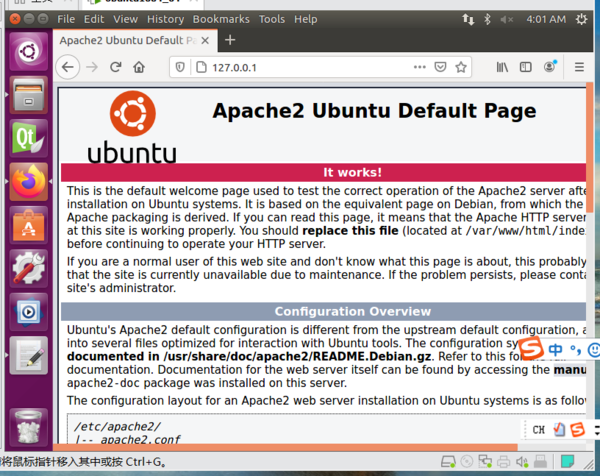This screenshot has width=600, height=476.
Task: Click the VM printer status icon
Action: click(503, 462)
